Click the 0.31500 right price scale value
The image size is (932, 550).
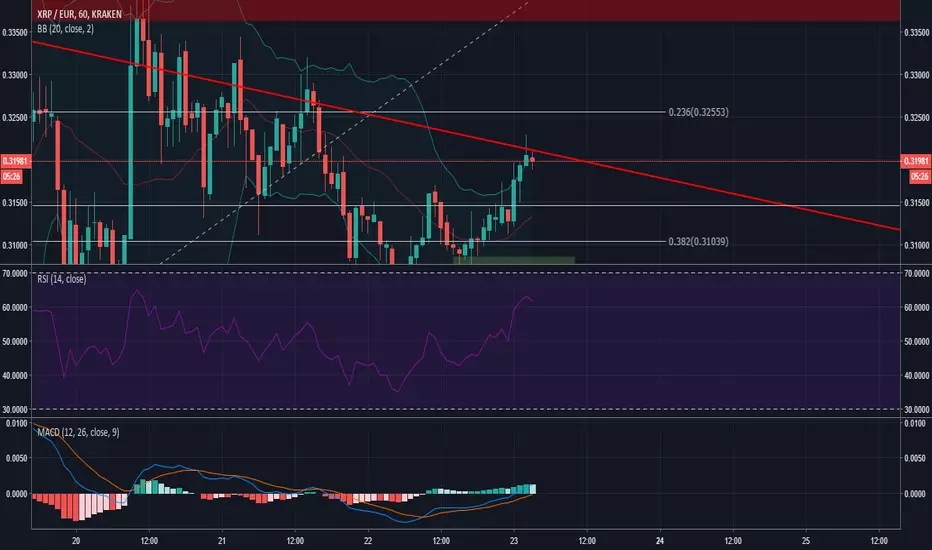(x=916, y=203)
